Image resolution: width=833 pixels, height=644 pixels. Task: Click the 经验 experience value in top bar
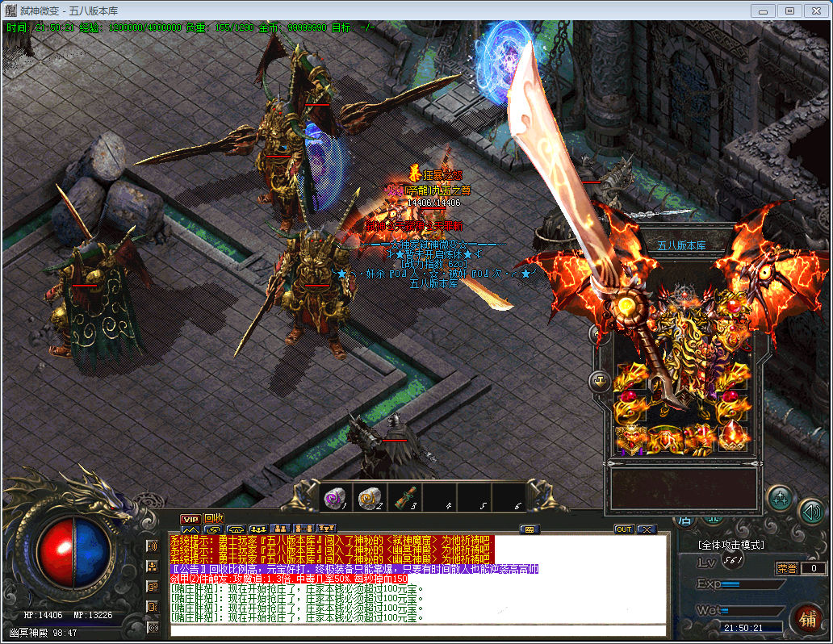[x=130, y=27]
